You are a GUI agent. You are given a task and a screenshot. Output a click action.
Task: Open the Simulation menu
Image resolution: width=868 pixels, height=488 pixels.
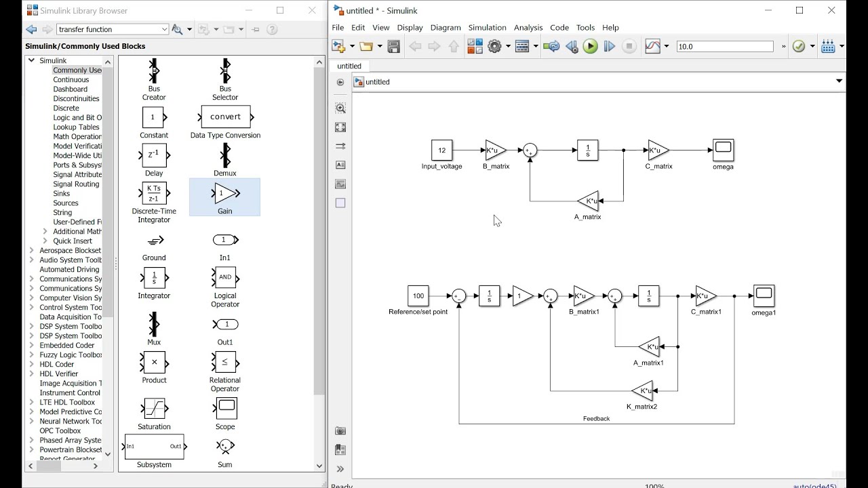point(487,28)
